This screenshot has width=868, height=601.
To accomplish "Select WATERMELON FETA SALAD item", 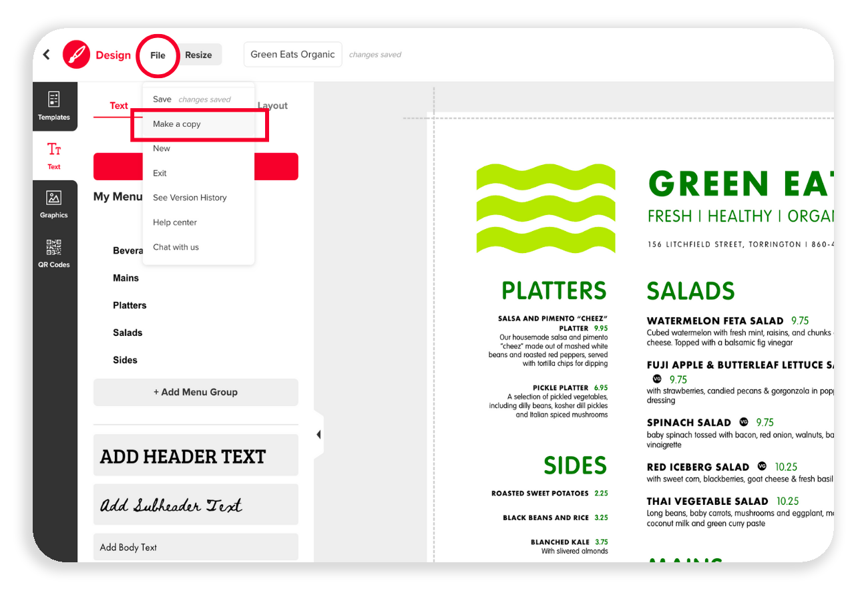I will coord(715,321).
